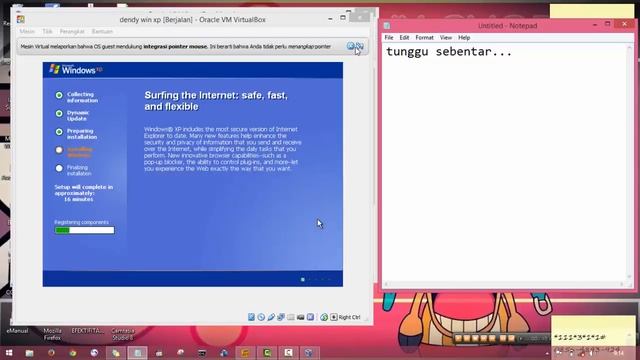Click the hard disk activity icon in VirtualBox status bar

251,317
